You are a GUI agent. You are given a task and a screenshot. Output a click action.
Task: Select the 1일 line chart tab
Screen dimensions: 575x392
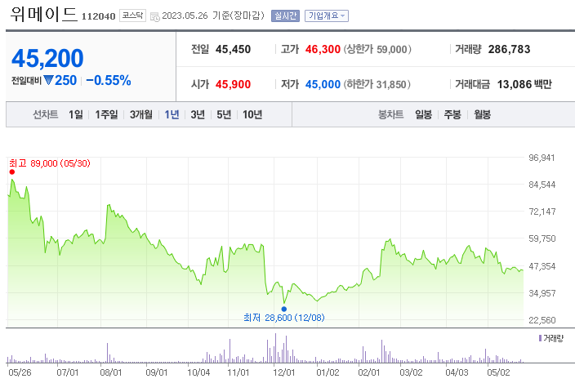coord(76,115)
